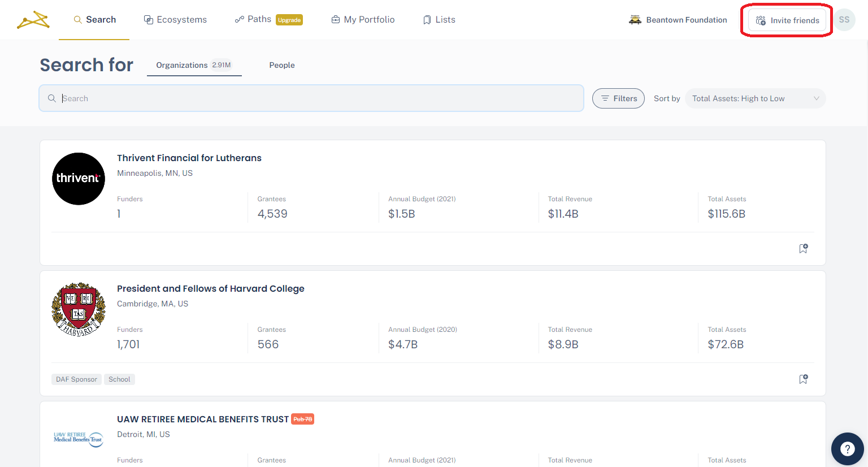Click the Harvard crest logo
This screenshot has width=868, height=467.
point(79,309)
